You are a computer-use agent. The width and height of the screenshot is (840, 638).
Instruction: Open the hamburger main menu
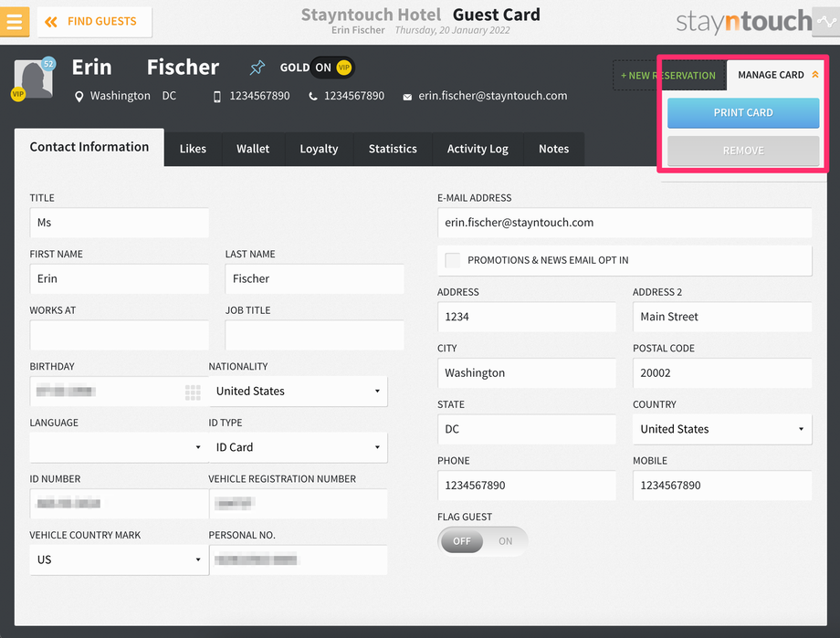point(15,22)
